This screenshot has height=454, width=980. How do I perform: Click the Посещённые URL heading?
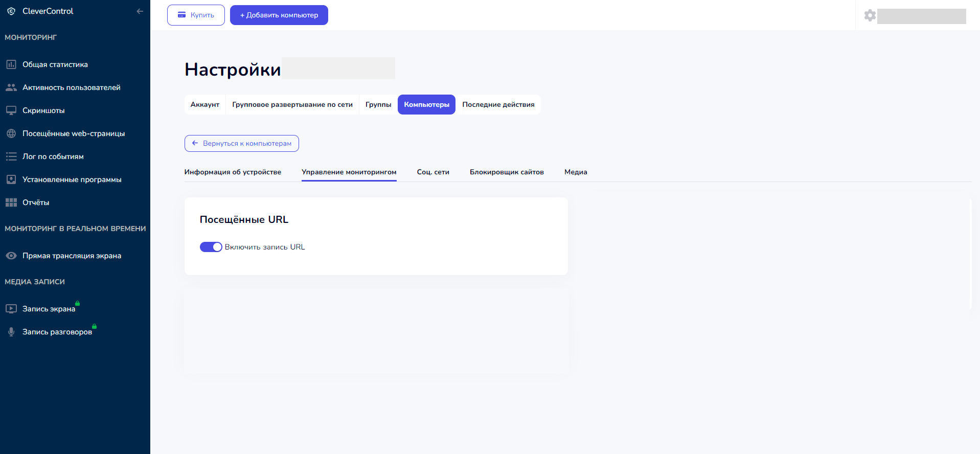(244, 219)
